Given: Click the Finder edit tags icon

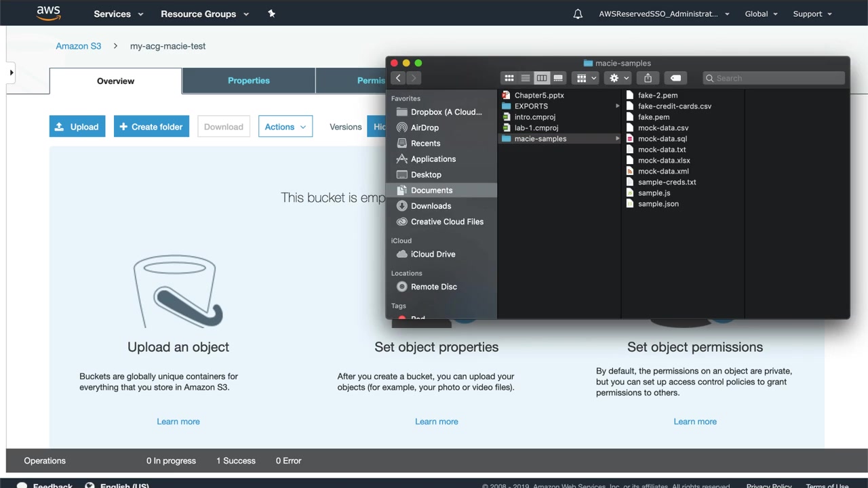Looking at the screenshot, I should pyautogui.click(x=675, y=78).
